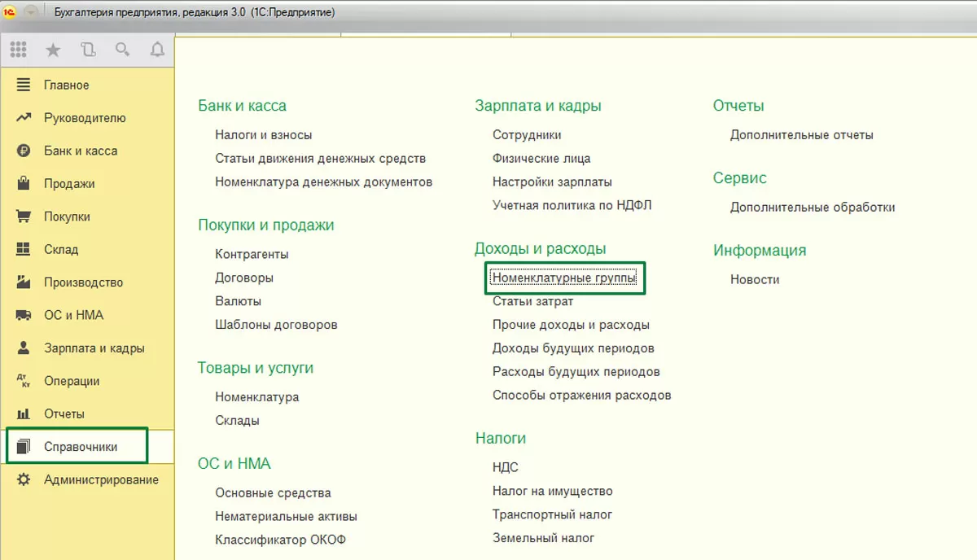Open Основные средства directory
977x560 pixels.
(274, 493)
